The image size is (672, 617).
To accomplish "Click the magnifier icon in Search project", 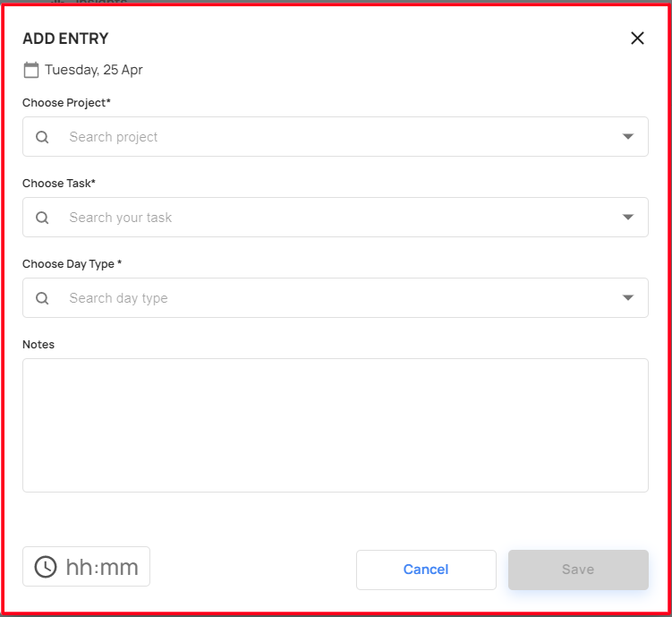I will pos(42,137).
